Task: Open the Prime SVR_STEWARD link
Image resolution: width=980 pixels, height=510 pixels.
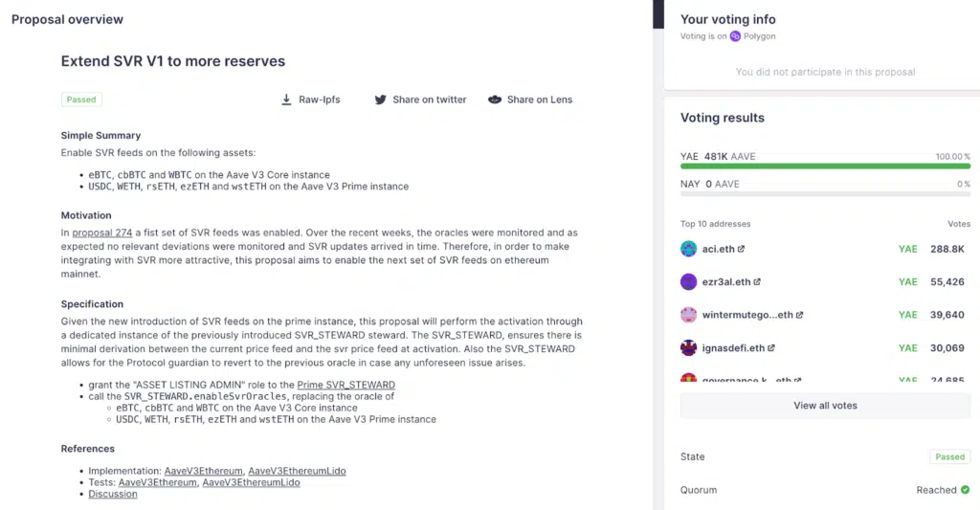Action: 345,385
